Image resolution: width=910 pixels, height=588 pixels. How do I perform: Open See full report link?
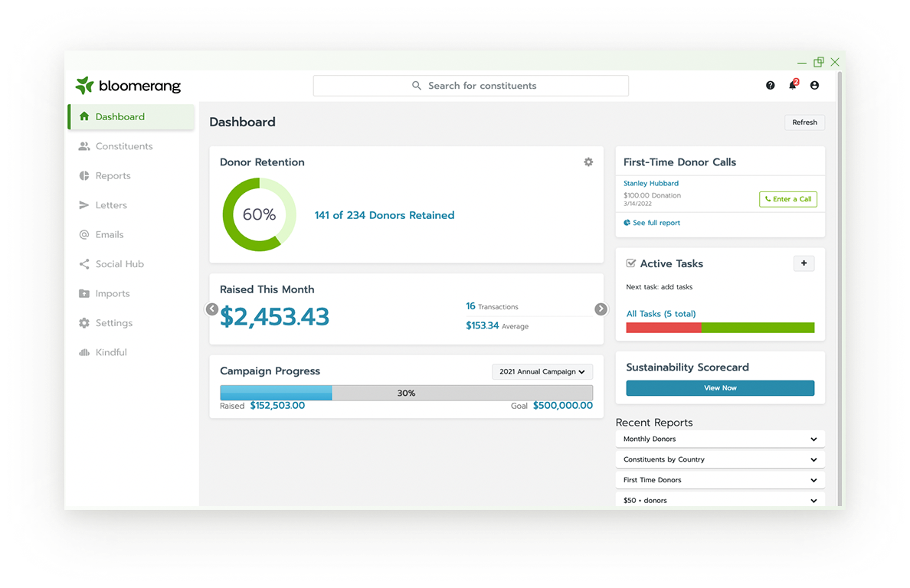(x=656, y=223)
